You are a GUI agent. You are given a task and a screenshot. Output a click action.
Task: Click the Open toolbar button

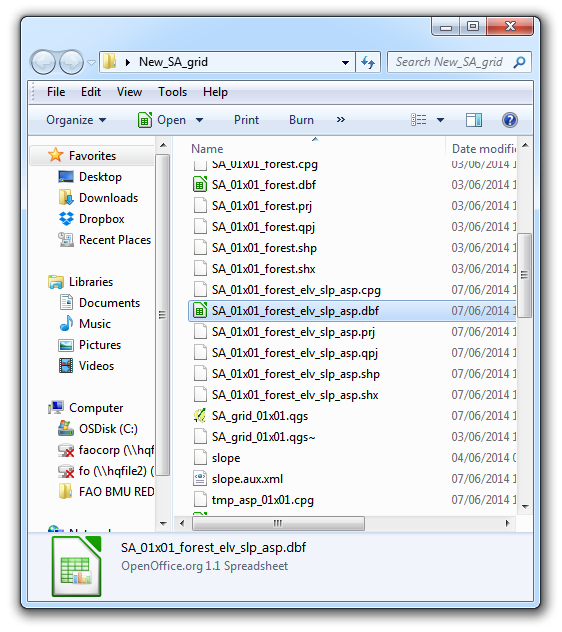(x=162, y=120)
